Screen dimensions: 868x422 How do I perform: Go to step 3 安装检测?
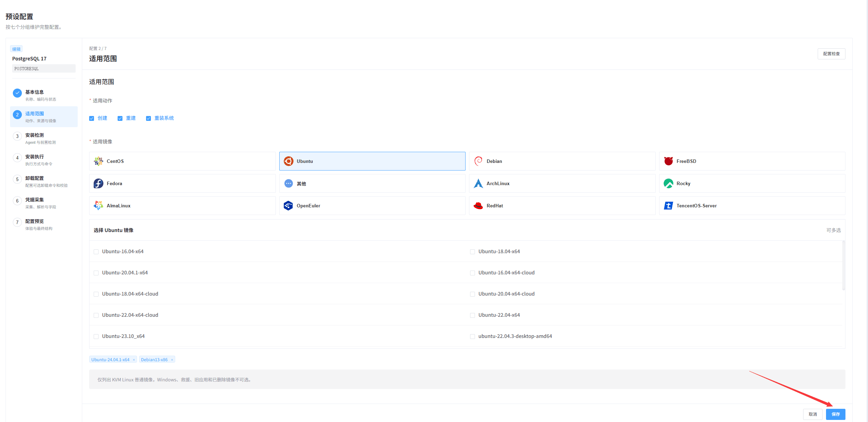44,138
